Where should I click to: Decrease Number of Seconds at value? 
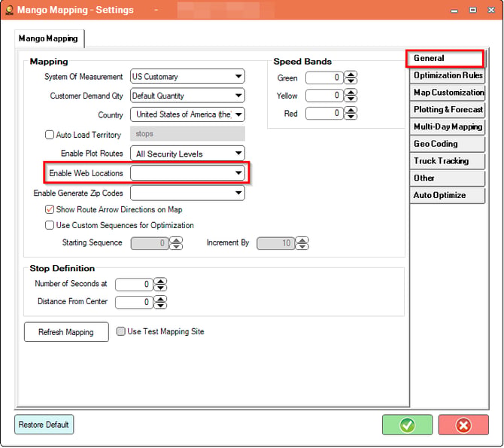pyautogui.click(x=160, y=287)
